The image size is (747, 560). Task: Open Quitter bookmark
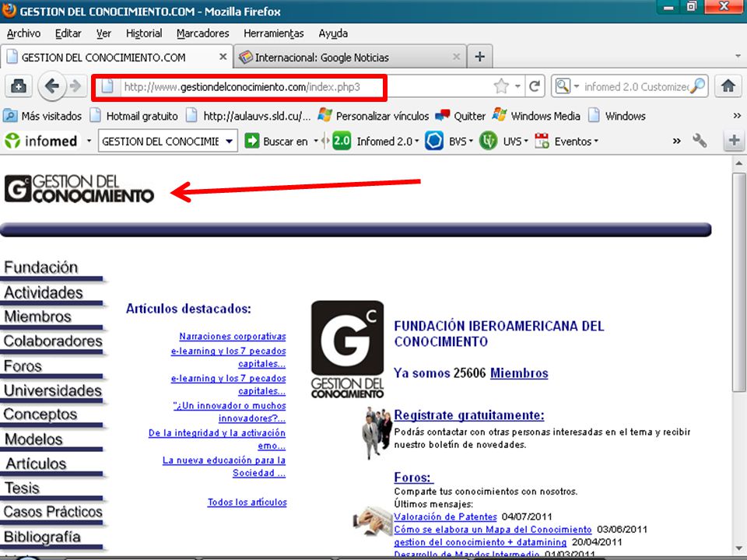pyautogui.click(x=461, y=116)
